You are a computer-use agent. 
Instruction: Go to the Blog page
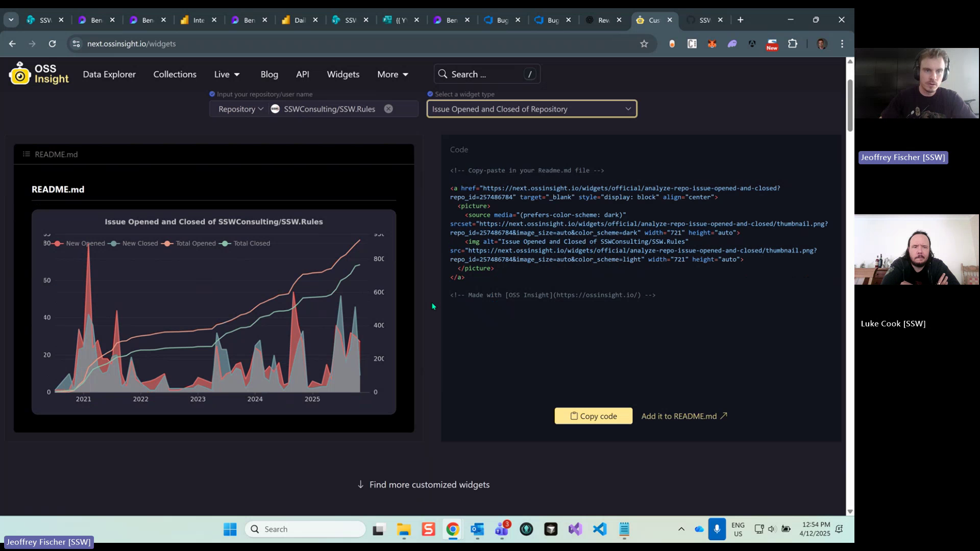269,74
